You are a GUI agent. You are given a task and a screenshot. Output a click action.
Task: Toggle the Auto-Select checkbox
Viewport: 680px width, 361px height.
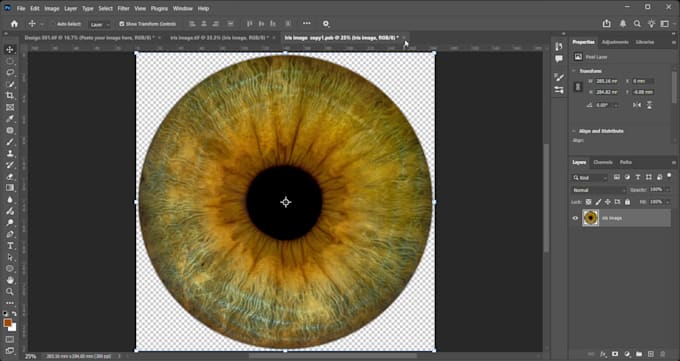[x=53, y=24]
